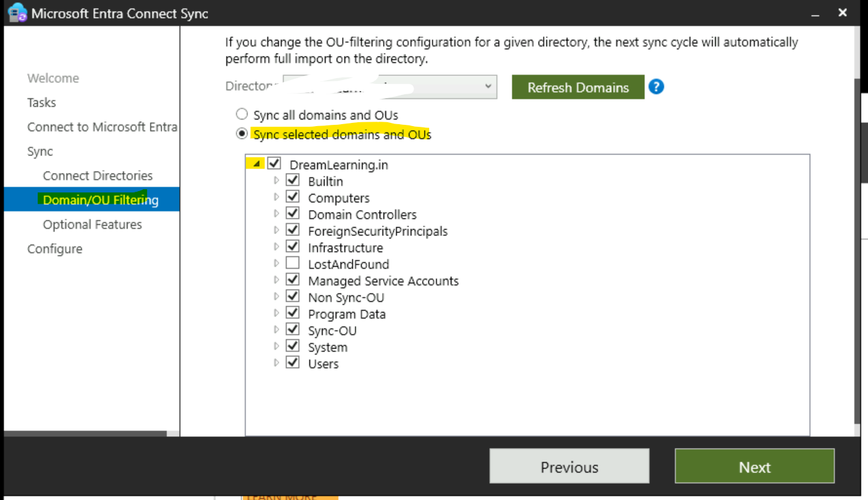Expand the Users node arrow
The height and width of the screenshot is (500, 868).
[276, 363]
